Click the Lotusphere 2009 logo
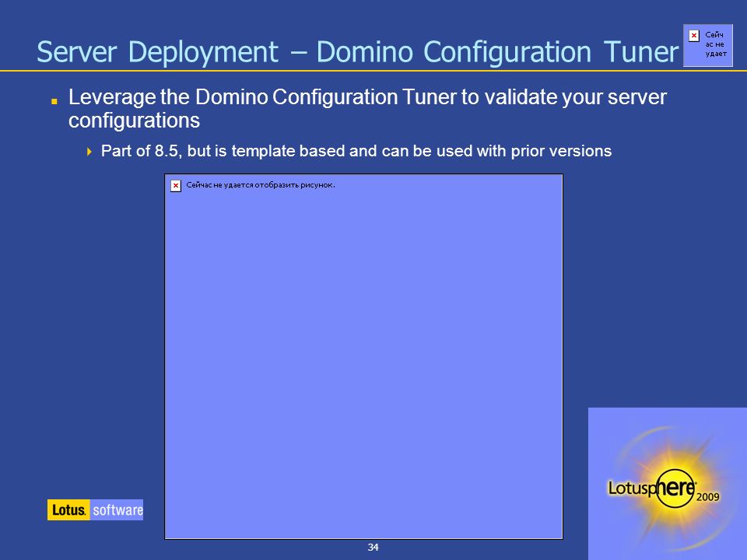The image size is (747, 560). tap(668, 484)
